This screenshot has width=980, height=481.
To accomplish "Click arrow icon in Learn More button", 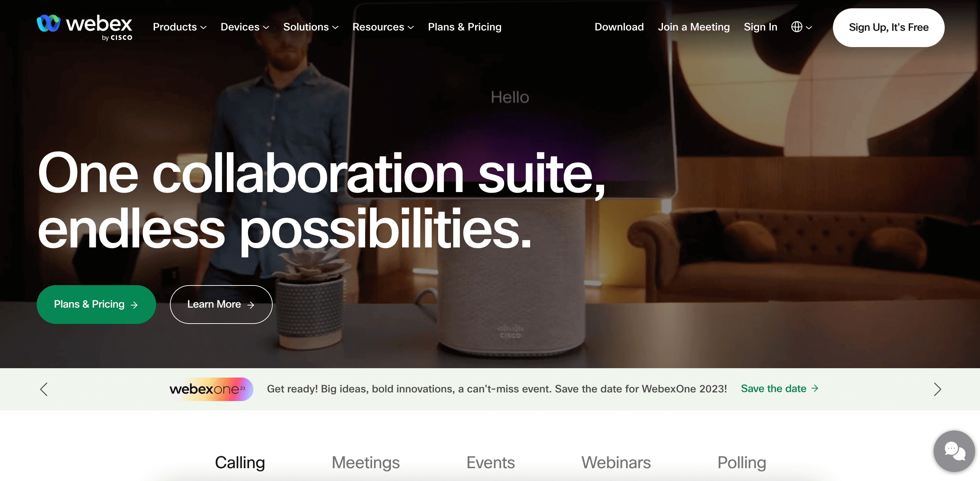I will [x=251, y=305].
